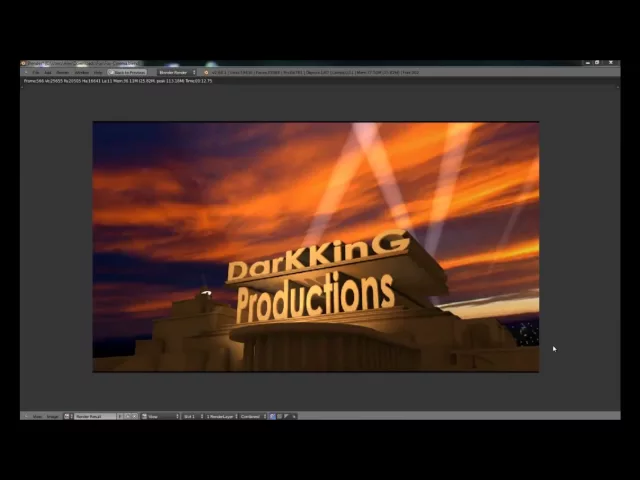This screenshot has width=640, height=480.
Task: Open the image editor View menu
Action: (37, 416)
